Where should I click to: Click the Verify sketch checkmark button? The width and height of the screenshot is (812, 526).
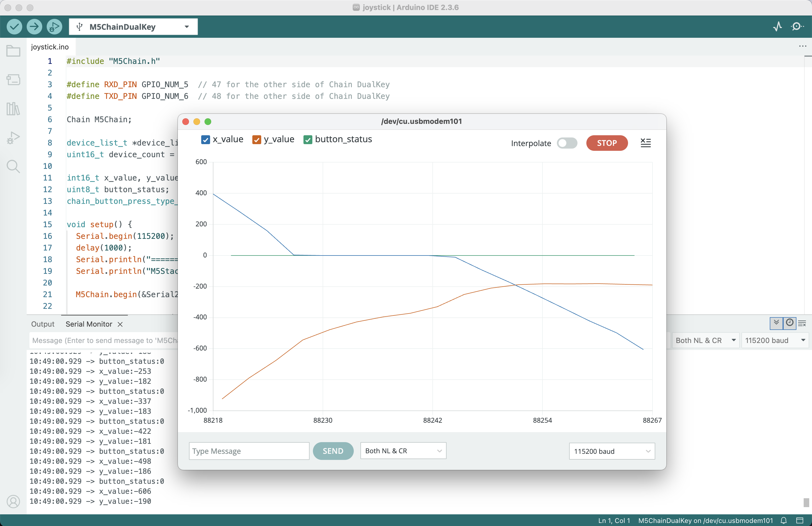(14, 27)
